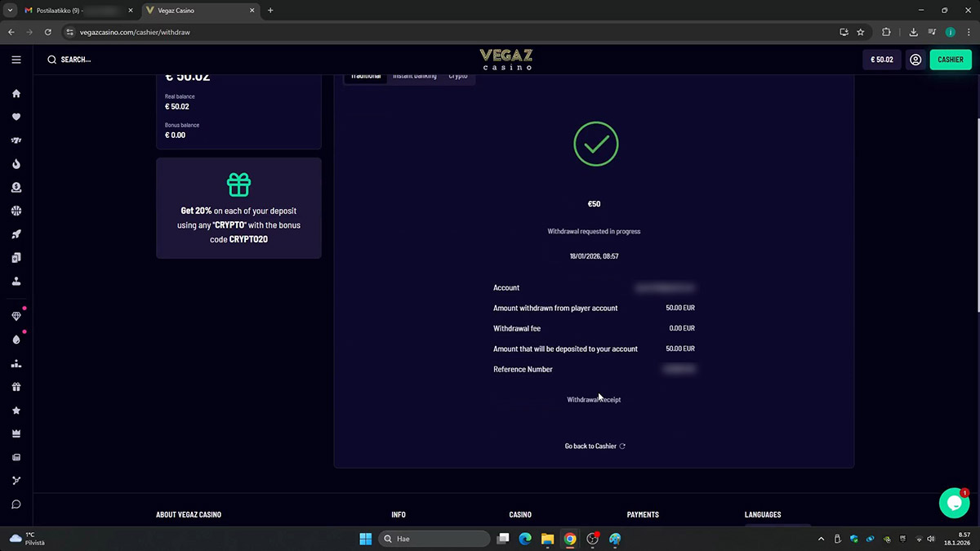The width and height of the screenshot is (980, 551).
Task: Click the home icon in sidebar
Action: click(16, 94)
